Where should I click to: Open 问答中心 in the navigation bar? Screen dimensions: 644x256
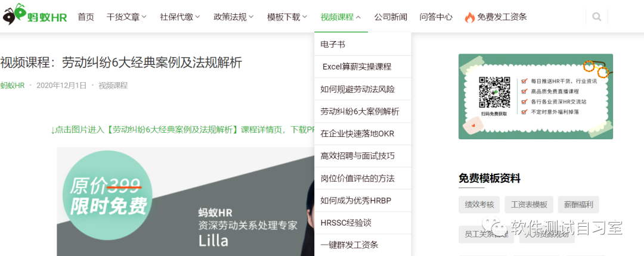pos(436,17)
